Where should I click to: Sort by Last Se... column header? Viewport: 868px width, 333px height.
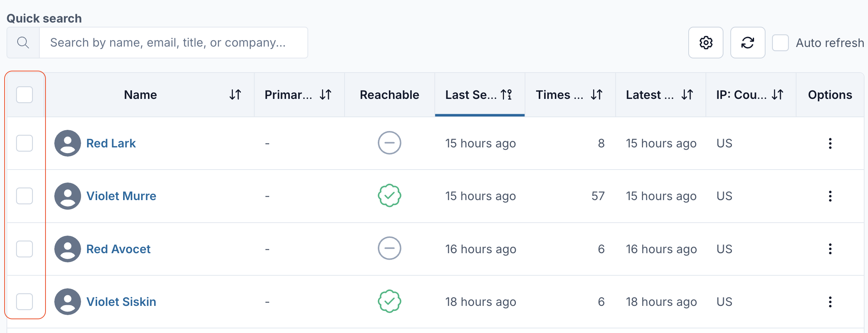(x=480, y=95)
